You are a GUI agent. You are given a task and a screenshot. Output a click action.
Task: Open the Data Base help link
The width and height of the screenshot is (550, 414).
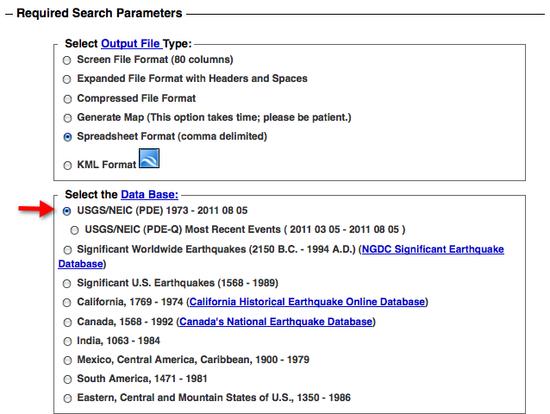click(x=149, y=194)
